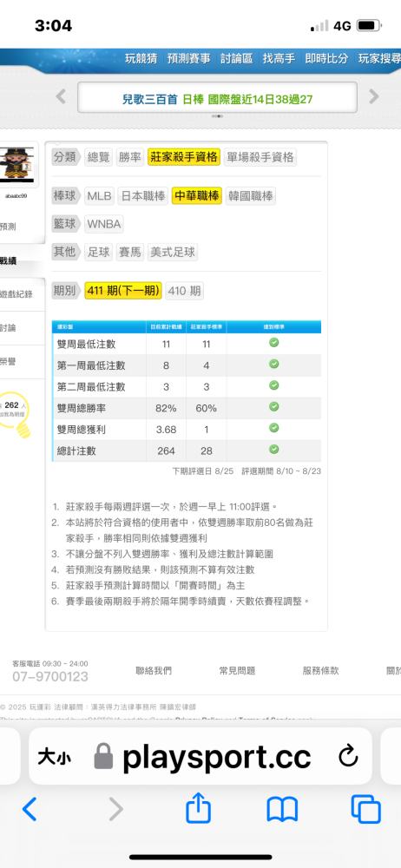Choose 411 期(下一期) period
Viewport: 401px width, 868px height.
[x=123, y=291]
